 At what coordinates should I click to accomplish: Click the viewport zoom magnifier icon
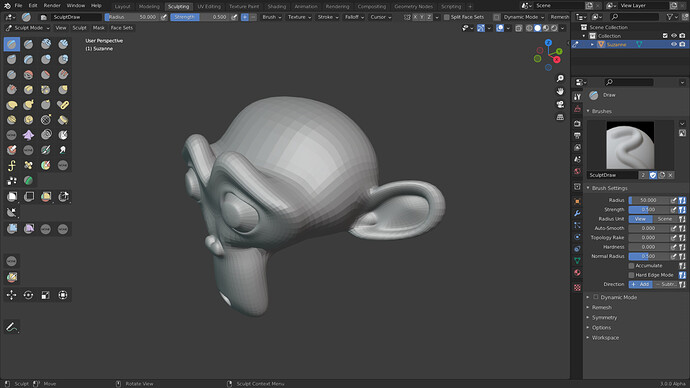[560, 78]
